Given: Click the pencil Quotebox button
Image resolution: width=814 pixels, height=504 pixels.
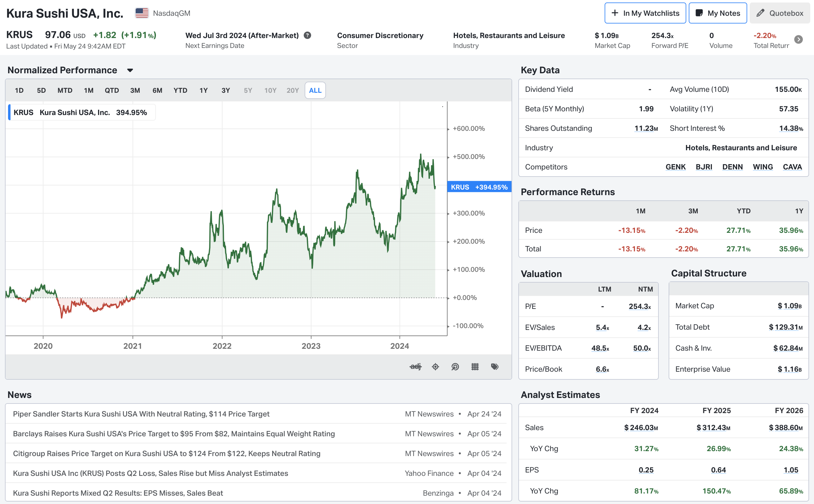Looking at the screenshot, I should [779, 13].
